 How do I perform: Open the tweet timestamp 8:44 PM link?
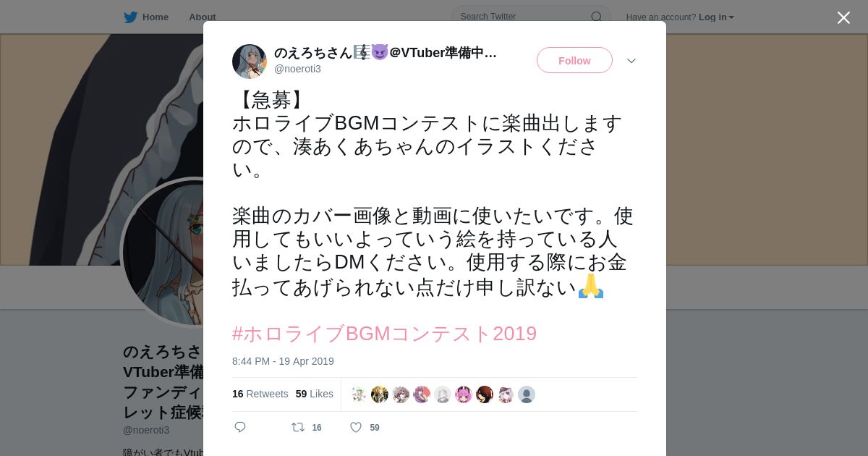pos(283,361)
